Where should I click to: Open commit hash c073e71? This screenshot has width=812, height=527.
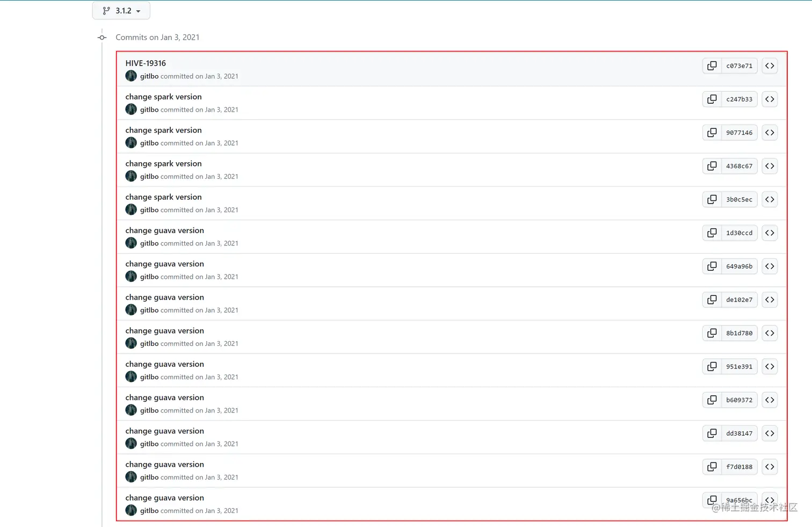tap(740, 66)
